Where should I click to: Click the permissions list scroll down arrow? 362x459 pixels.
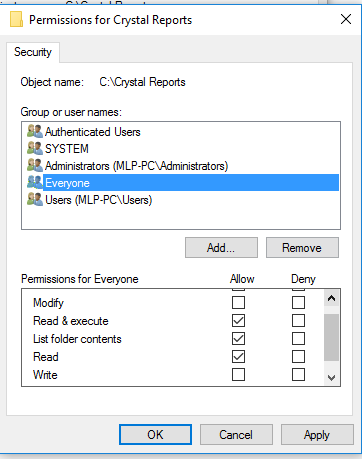click(x=331, y=378)
